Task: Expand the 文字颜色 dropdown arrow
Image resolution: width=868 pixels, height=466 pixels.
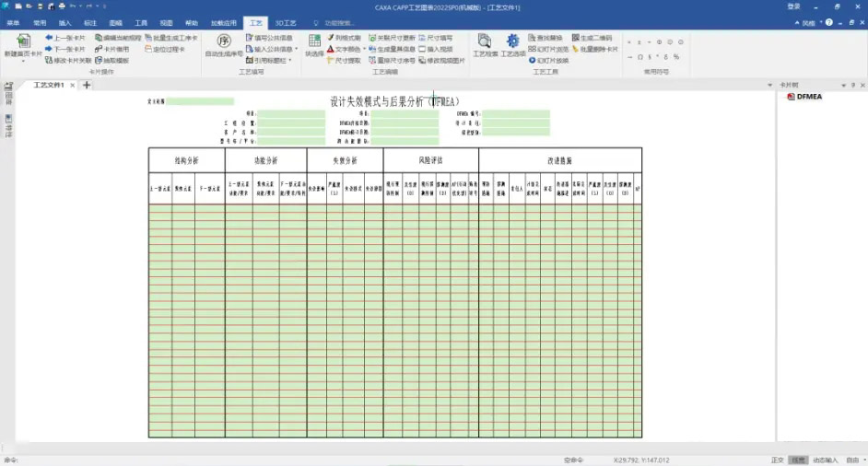Action: 364,49
